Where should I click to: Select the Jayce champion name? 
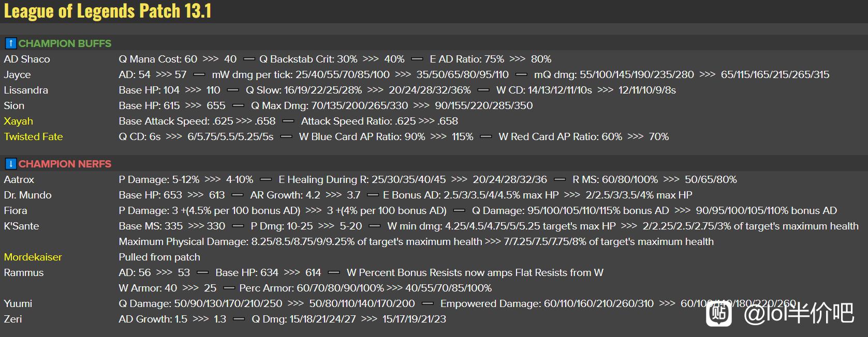(17, 75)
